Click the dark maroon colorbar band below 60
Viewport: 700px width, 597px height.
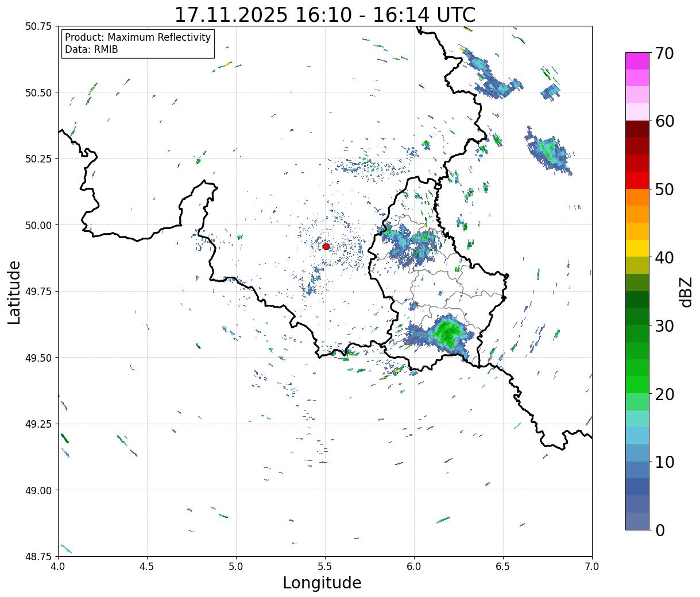[637, 129]
